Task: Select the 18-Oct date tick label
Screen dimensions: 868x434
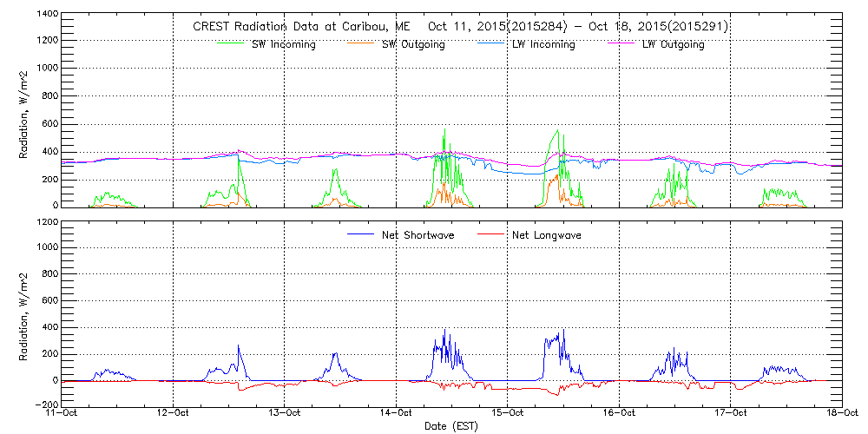Action: coord(841,413)
